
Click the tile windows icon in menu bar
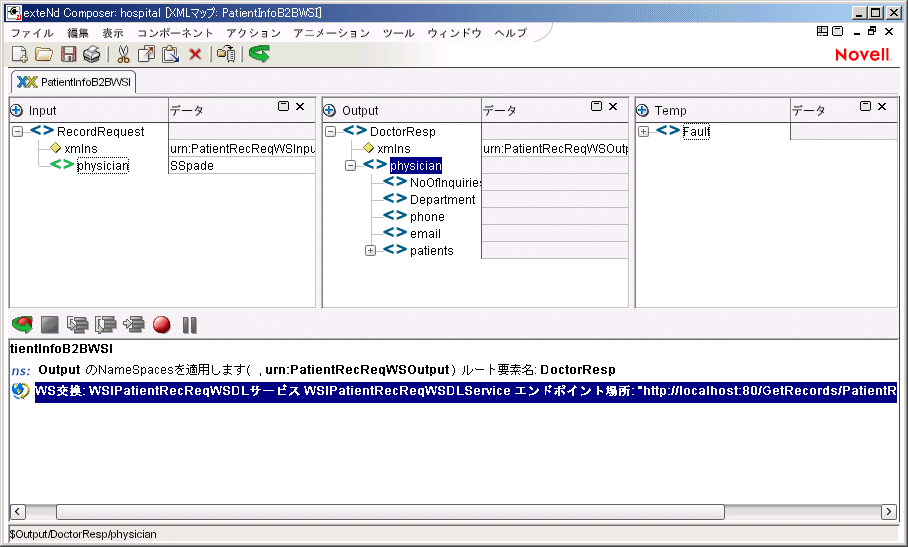[822, 31]
